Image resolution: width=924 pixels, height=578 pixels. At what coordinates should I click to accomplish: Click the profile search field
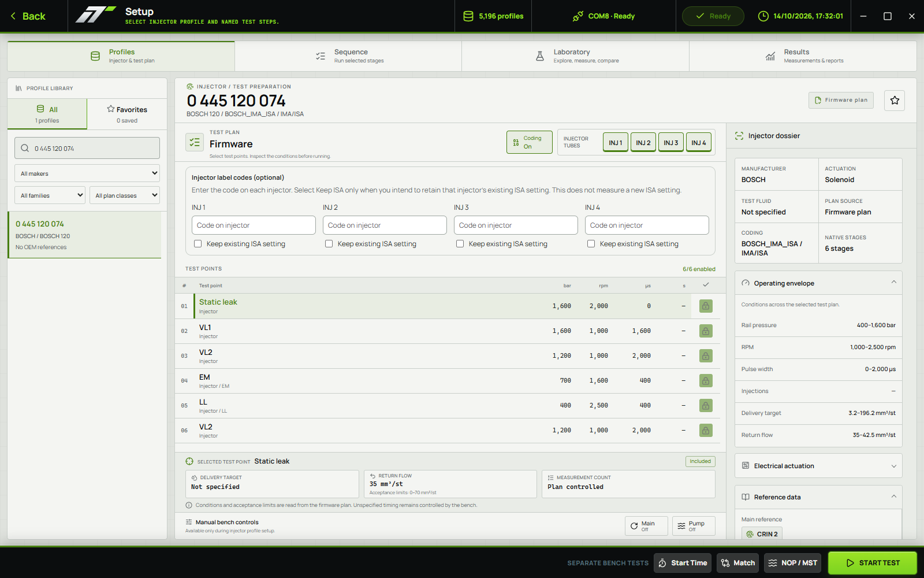(x=87, y=148)
